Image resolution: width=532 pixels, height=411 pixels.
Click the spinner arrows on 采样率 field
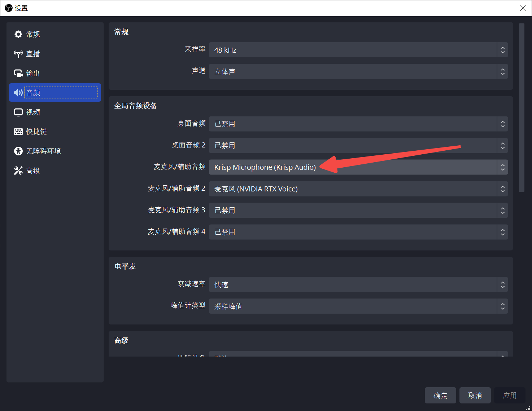(x=503, y=50)
